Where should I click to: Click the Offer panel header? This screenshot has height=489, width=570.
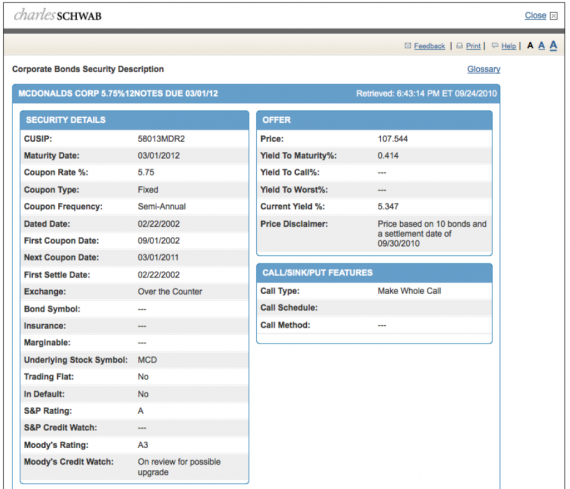coord(374,120)
